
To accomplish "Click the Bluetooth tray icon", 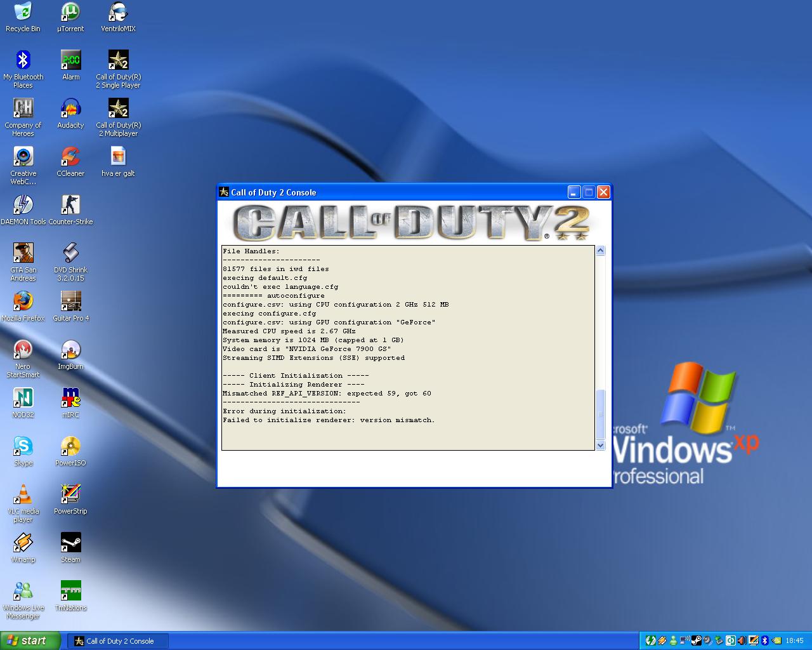I will click(x=764, y=641).
